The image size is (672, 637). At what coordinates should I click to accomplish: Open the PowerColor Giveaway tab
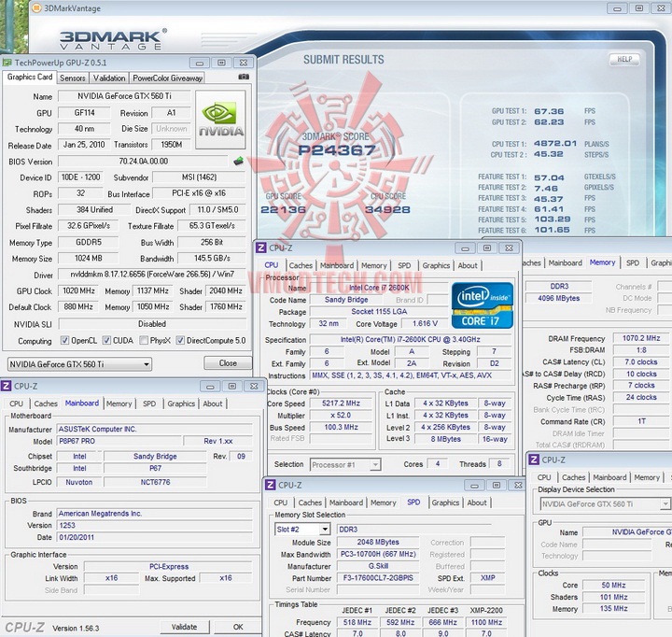coord(168,78)
